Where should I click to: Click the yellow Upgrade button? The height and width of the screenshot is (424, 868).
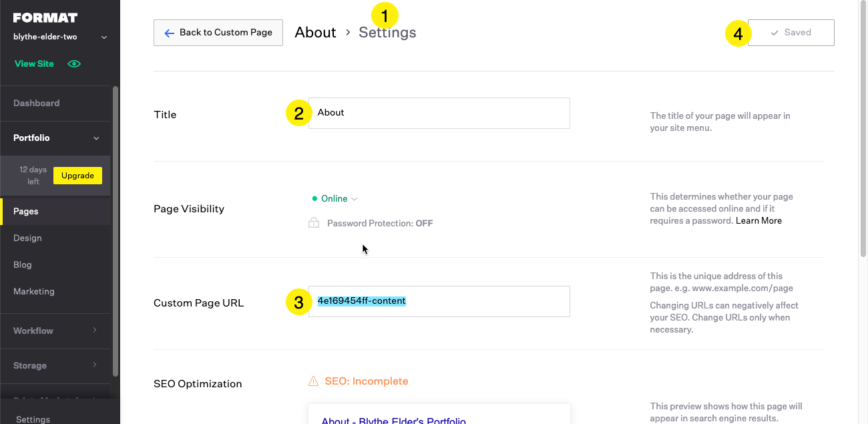(x=77, y=176)
